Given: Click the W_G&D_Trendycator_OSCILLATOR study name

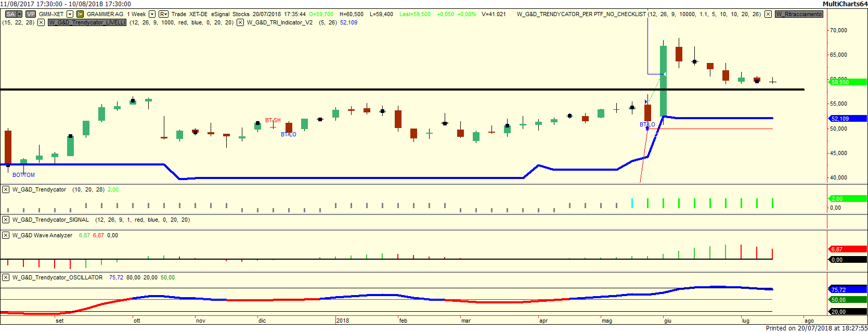Looking at the screenshot, I should [57, 277].
